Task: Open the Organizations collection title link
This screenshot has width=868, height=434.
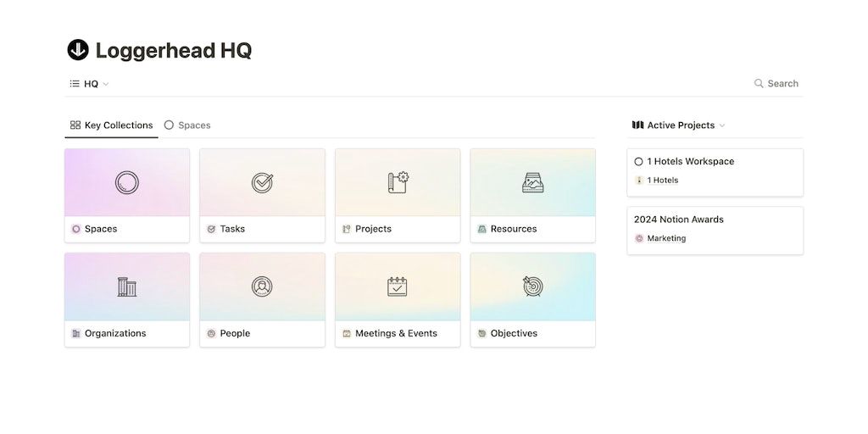Action: [x=115, y=333]
